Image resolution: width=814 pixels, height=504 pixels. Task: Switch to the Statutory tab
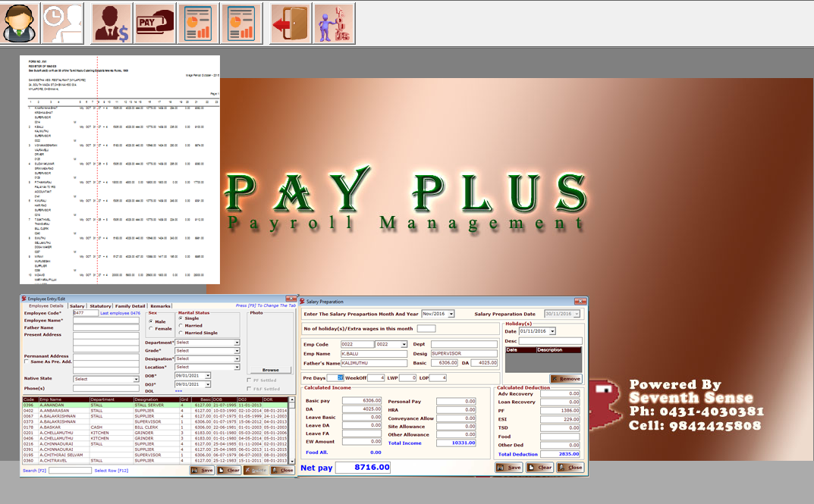[x=100, y=306]
